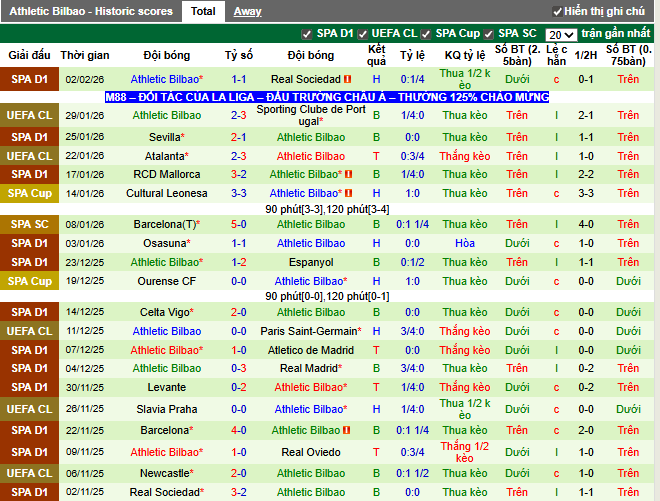Click the M88 La Liga promo banner
Viewport: 660px width, 501px height.
[x=327, y=97]
